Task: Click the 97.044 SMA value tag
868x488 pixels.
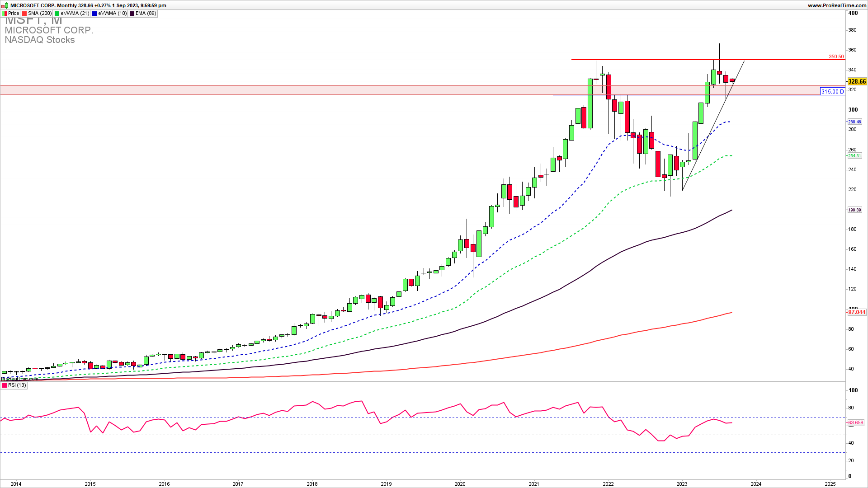Action: pos(857,312)
